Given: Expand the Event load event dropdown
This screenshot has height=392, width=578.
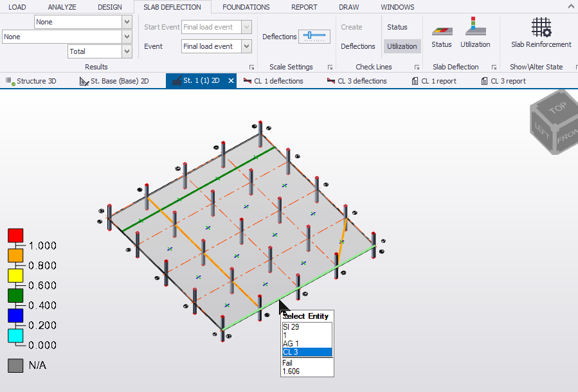Looking at the screenshot, I should pos(246,46).
